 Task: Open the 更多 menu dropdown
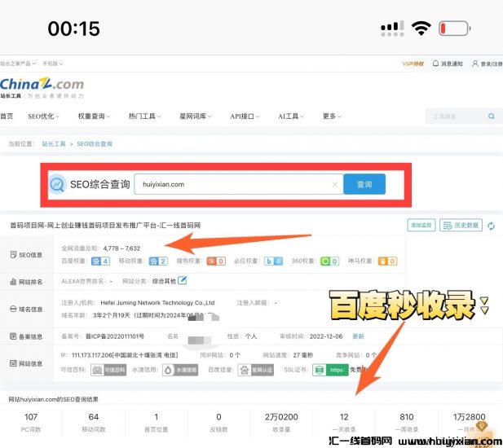pyautogui.click(x=332, y=116)
